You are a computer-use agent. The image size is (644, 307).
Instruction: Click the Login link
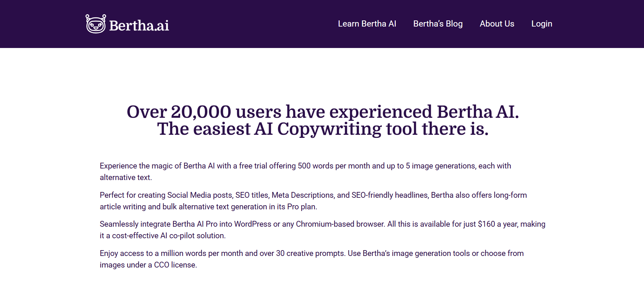click(542, 24)
